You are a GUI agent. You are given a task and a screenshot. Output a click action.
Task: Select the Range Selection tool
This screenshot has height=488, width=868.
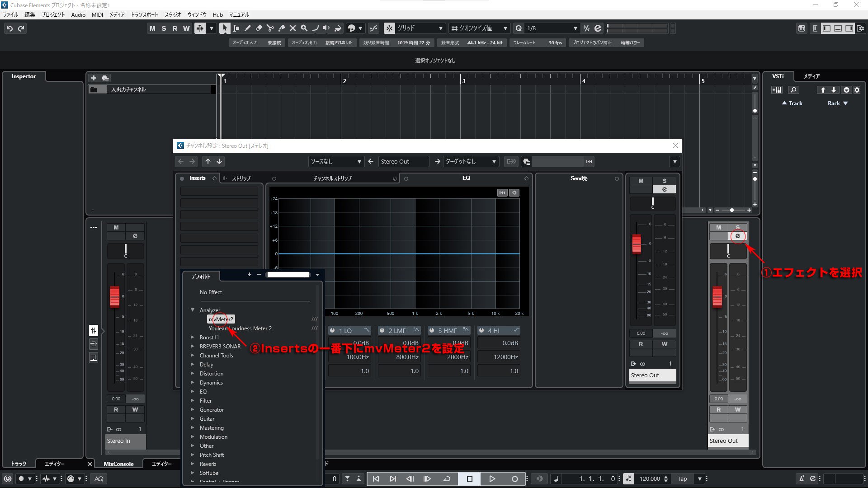[x=236, y=28]
